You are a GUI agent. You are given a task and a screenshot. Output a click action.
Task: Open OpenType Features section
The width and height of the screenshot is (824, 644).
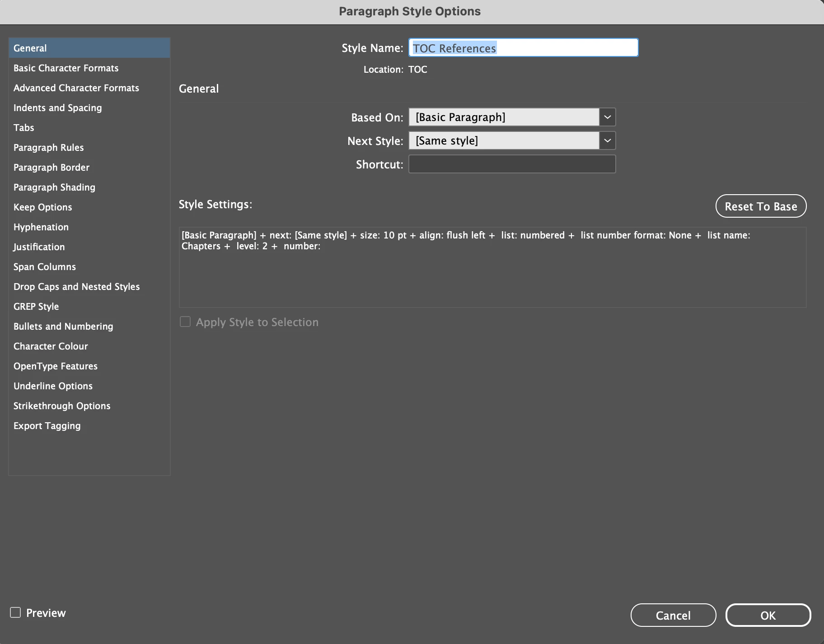point(89,366)
